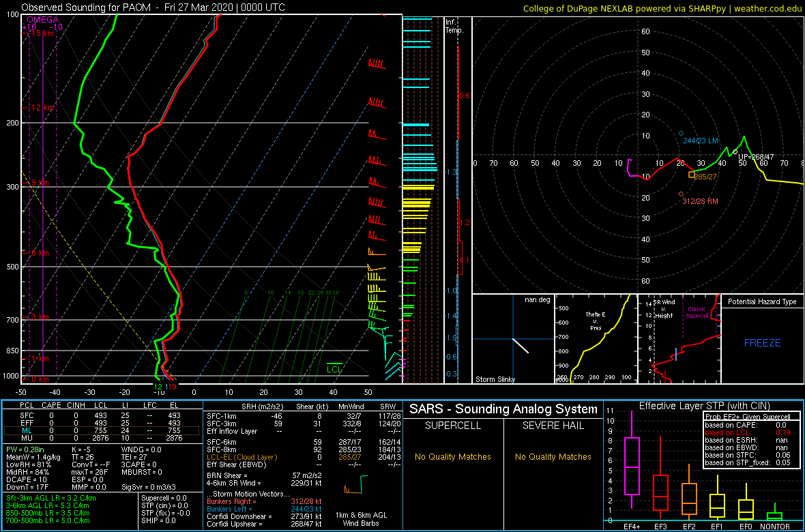Image resolution: width=805 pixels, height=532 pixels.
Task: Click the PW = 0.28in value
Action: pyautogui.click(x=27, y=450)
